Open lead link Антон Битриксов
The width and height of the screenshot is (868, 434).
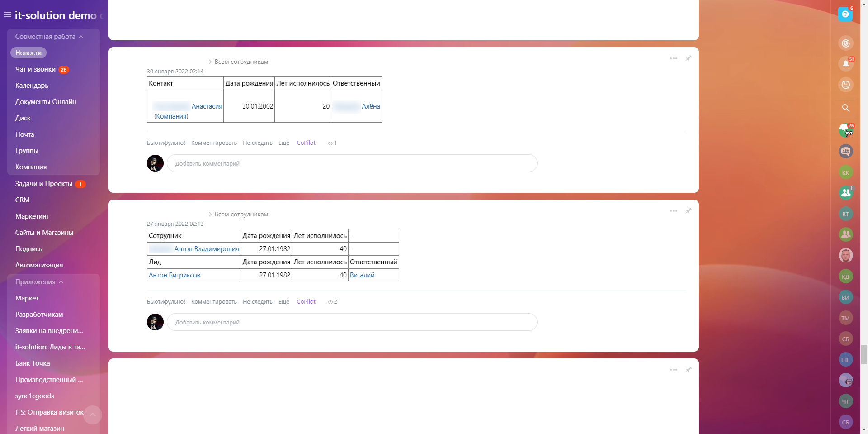175,275
